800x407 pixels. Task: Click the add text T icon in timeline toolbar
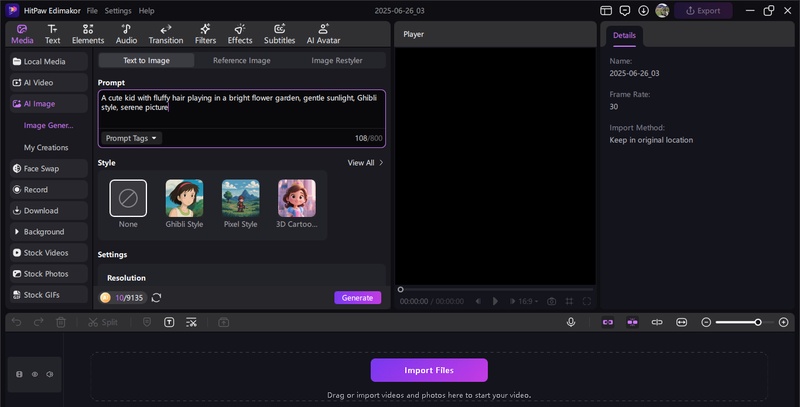(169, 322)
